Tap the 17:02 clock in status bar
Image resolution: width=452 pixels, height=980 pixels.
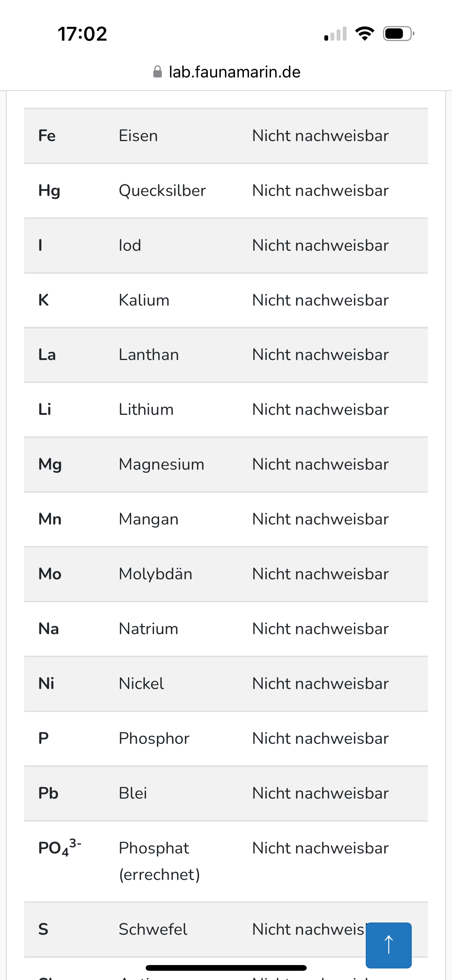click(82, 34)
